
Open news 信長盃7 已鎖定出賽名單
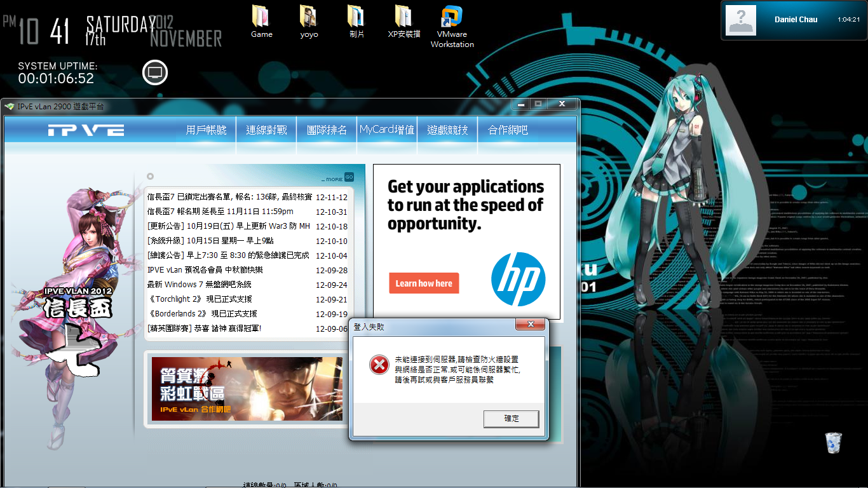point(229,197)
